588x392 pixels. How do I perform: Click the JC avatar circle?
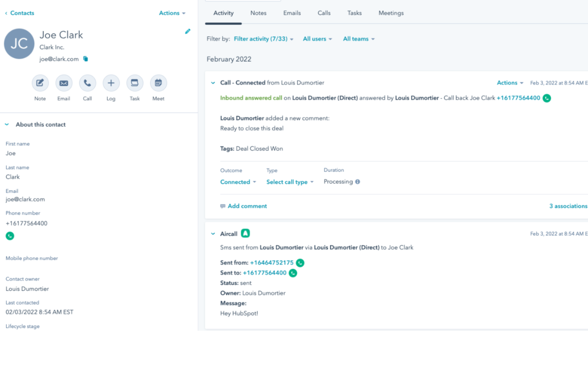tap(19, 44)
